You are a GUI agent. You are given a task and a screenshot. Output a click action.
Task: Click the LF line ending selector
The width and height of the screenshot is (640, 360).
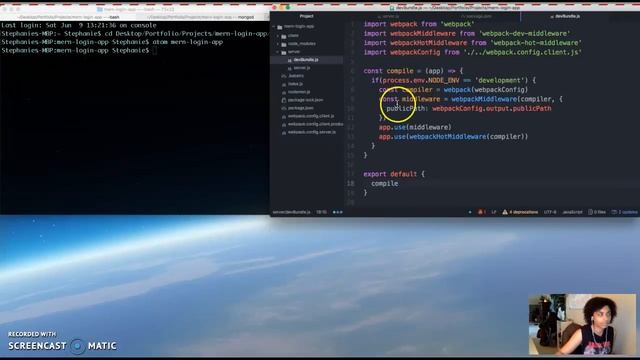pos(493,212)
